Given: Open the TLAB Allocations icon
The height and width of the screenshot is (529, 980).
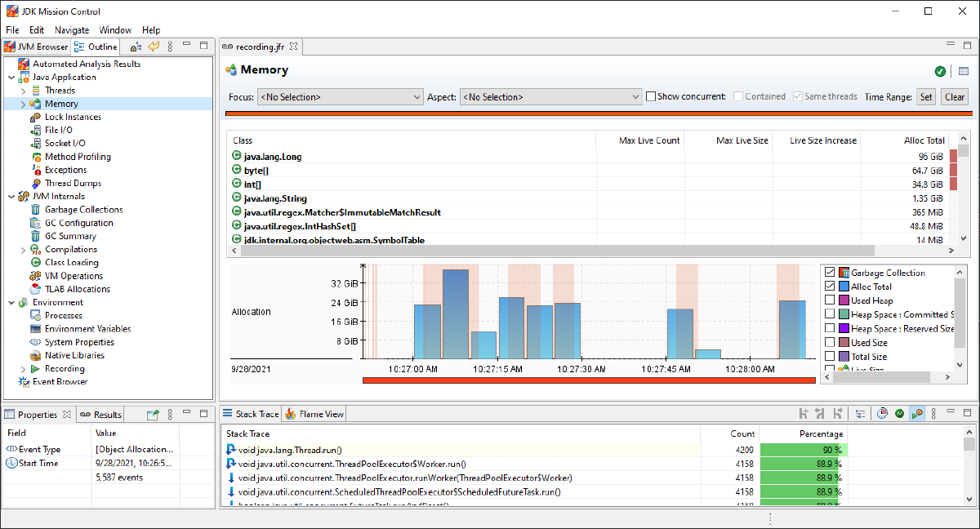Looking at the screenshot, I should pos(36,289).
